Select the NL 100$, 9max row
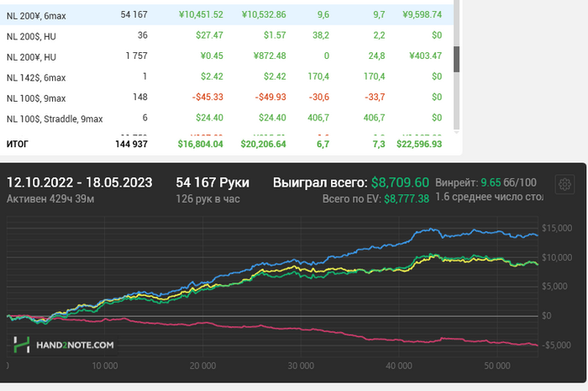Image resolution: width=588 pixels, height=391 pixels. click(x=227, y=98)
